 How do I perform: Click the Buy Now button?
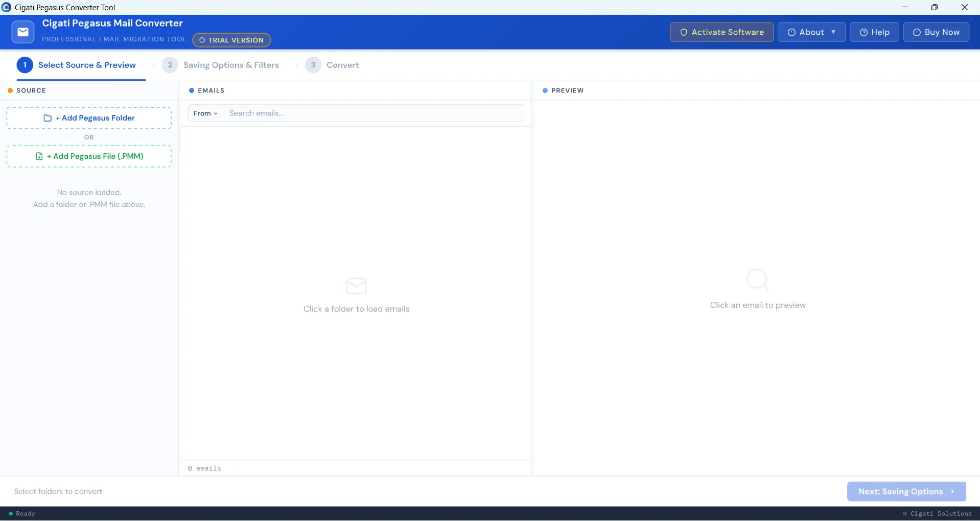pos(936,32)
